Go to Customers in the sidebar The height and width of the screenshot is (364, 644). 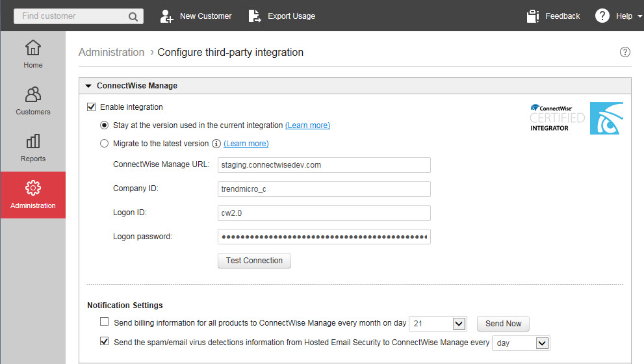coord(32,101)
